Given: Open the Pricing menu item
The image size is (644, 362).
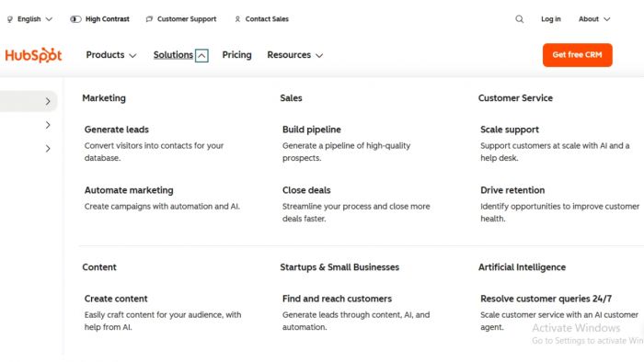Looking at the screenshot, I should 237,55.
